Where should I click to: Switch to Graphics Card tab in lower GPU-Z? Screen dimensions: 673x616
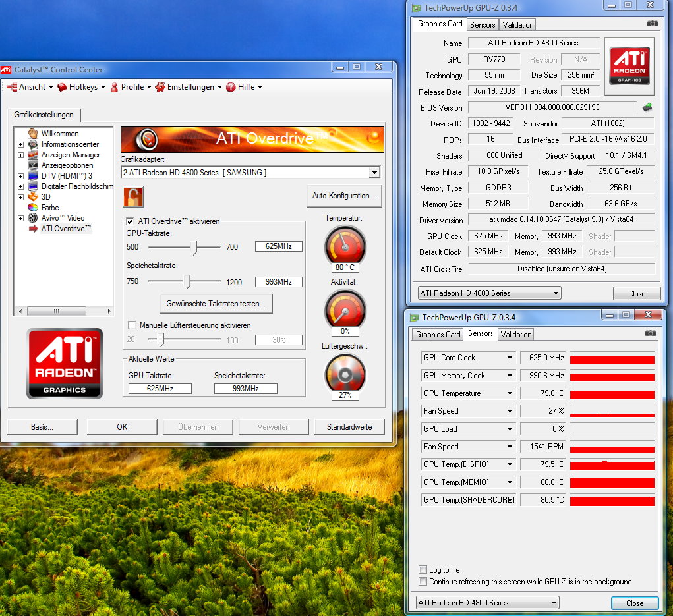(438, 335)
